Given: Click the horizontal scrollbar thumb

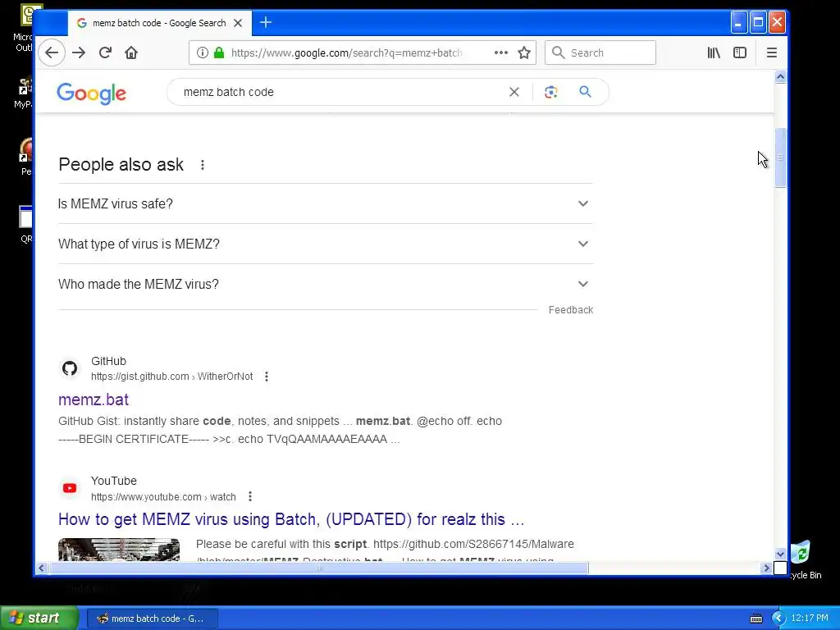Looking at the screenshot, I should (x=319, y=568).
